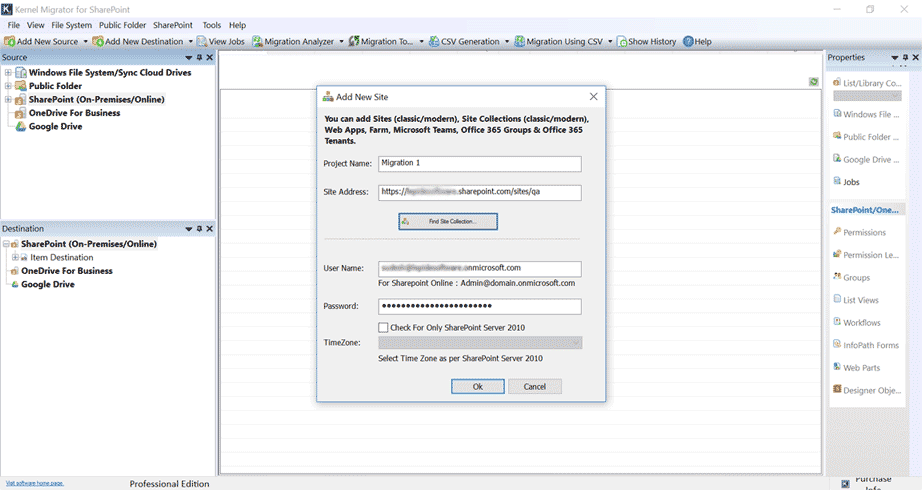
Task: Select Jobs in the Properties panel
Action: point(837,182)
